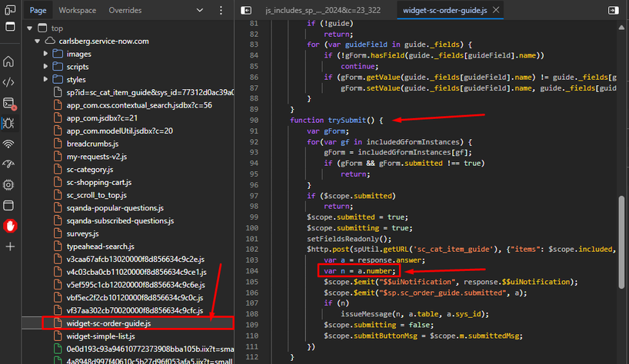
Task: Open the Network wifi icon panel
Action: click(x=8, y=144)
